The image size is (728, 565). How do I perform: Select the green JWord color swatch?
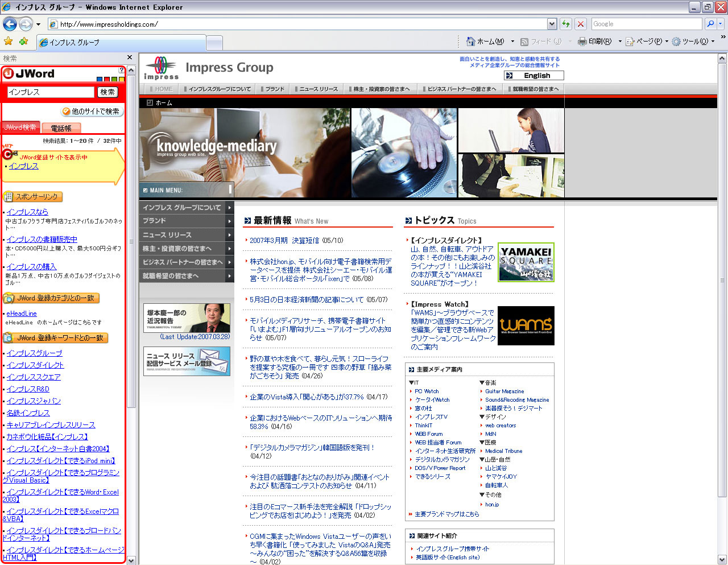point(114,79)
